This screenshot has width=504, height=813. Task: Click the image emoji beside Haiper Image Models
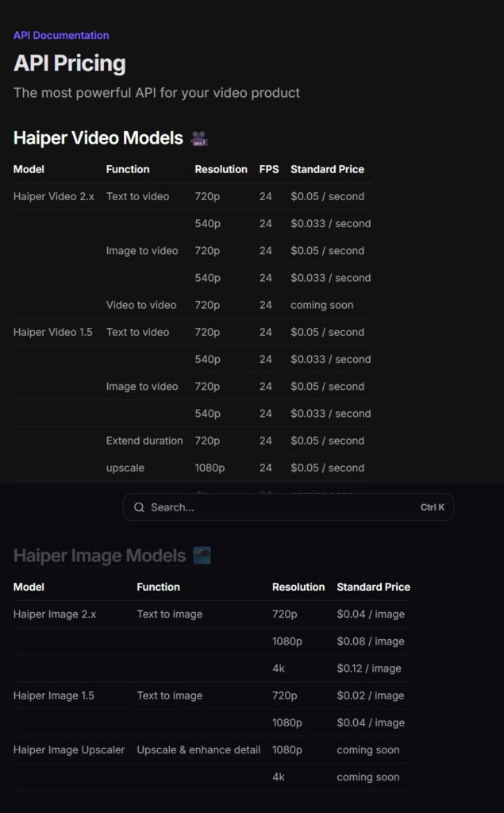[202, 556]
